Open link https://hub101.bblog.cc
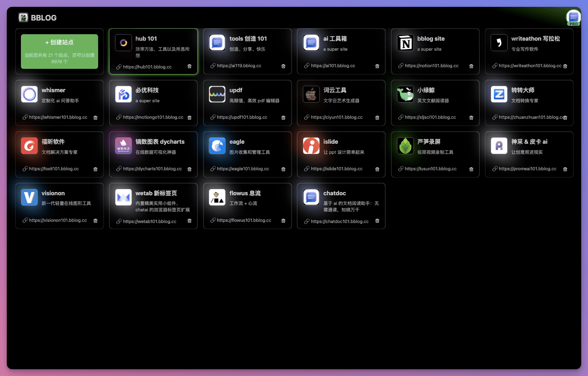The image size is (588, 376). click(x=147, y=67)
